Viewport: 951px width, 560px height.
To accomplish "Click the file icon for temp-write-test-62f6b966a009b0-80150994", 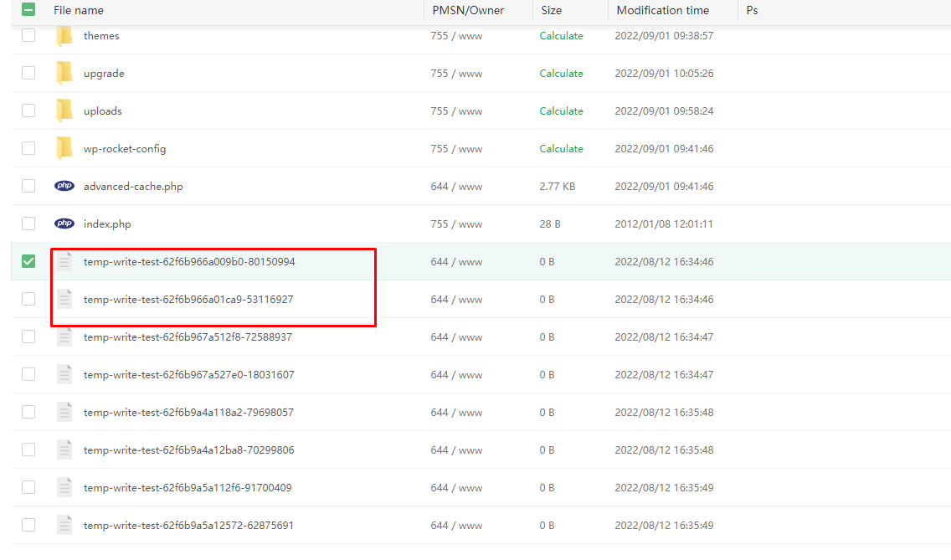I will (x=64, y=261).
